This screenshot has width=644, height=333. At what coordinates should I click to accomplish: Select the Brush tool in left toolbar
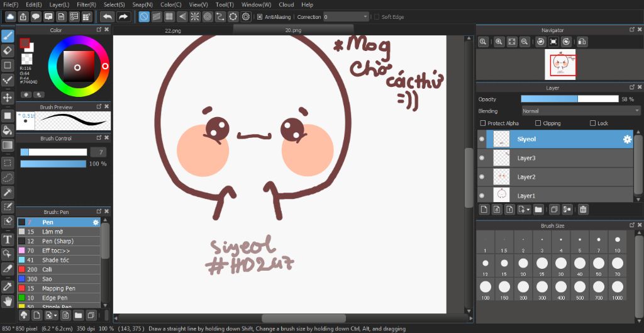tap(8, 36)
